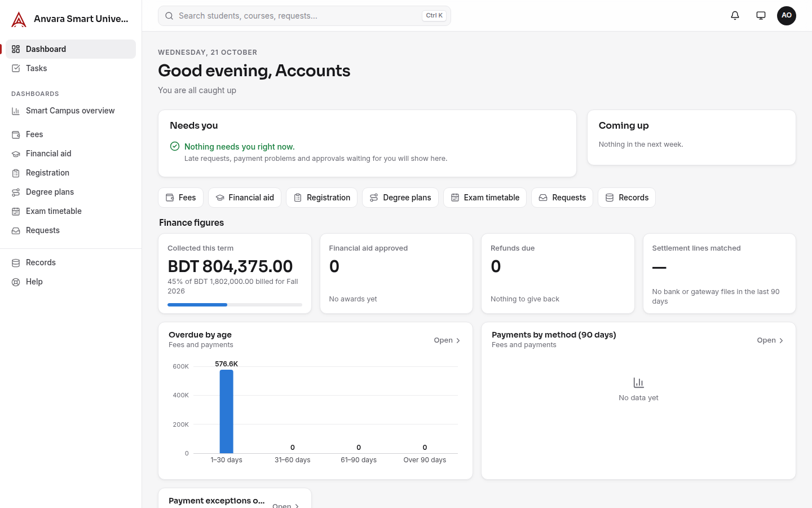Focus the search students, courses, requests field
This screenshot has height=508, width=812.
click(x=304, y=16)
